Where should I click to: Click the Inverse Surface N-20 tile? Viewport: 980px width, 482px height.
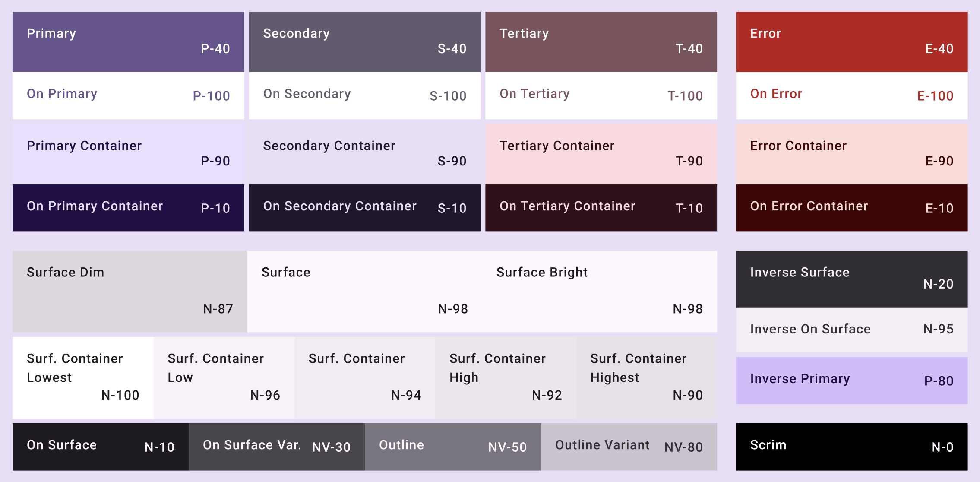(851, 279)
